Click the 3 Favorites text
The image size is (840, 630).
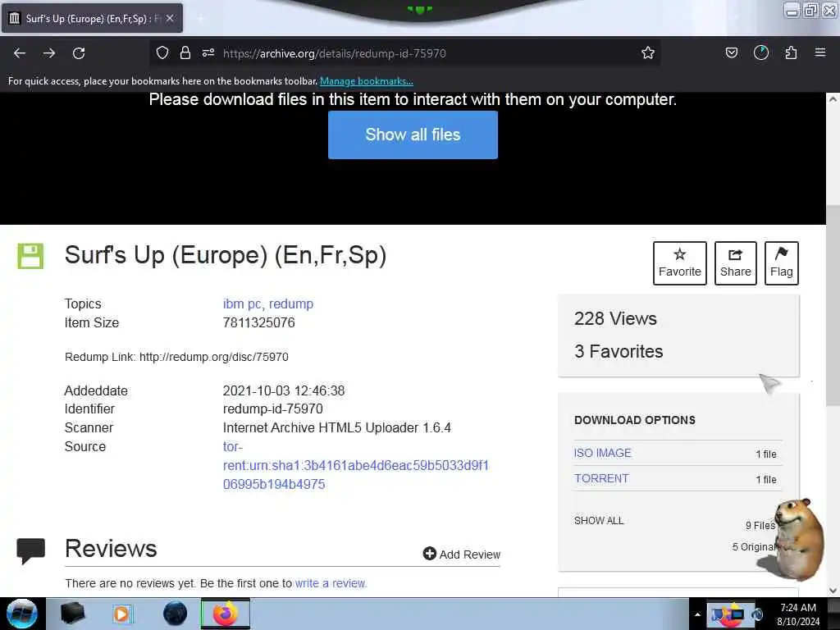619,351
